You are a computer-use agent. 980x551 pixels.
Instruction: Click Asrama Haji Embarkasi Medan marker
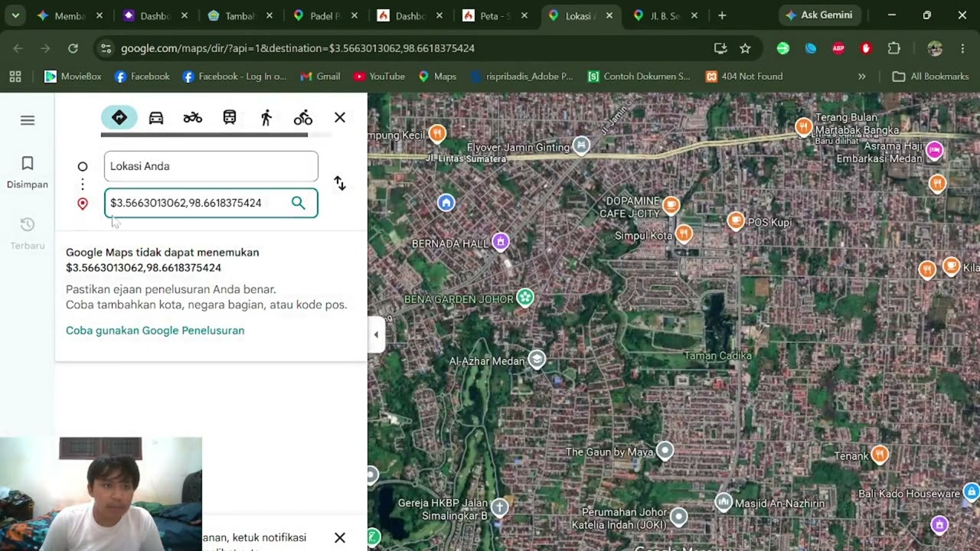tap(934, 150)
